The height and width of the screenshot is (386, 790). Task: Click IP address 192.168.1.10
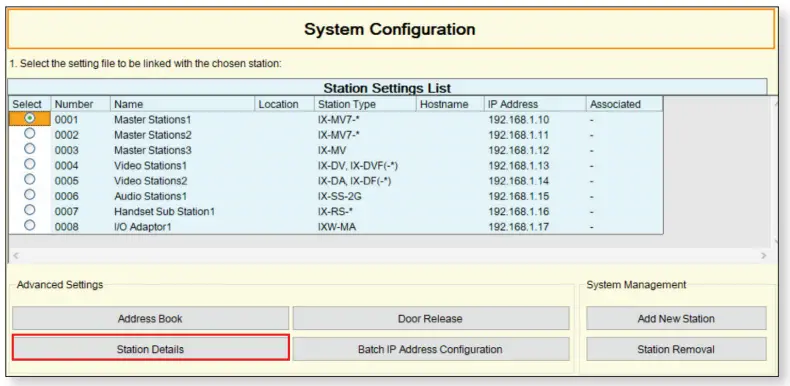(518, 120)
